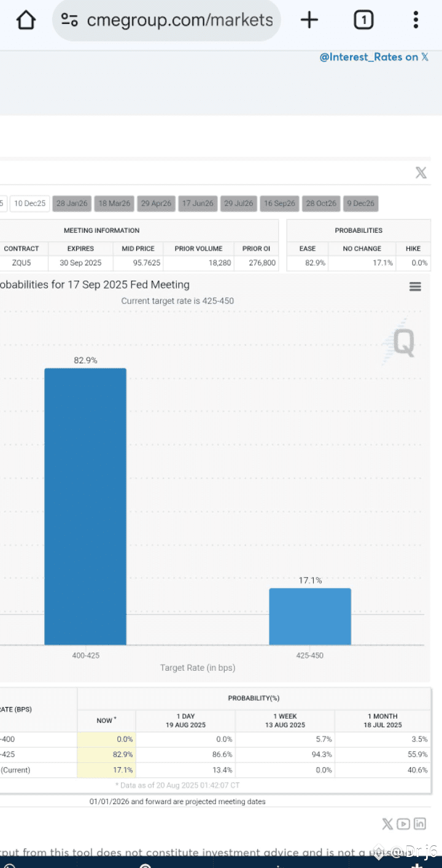Select the 17 Jun26 meeting tab

pyautogui.click(x=198, y=203)
